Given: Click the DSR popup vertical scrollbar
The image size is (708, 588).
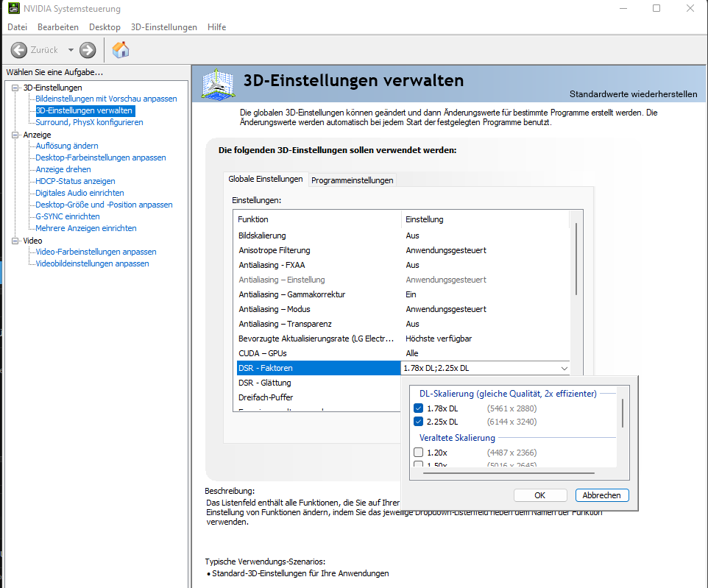Looking at the screenshot, I should pos(623,413).
